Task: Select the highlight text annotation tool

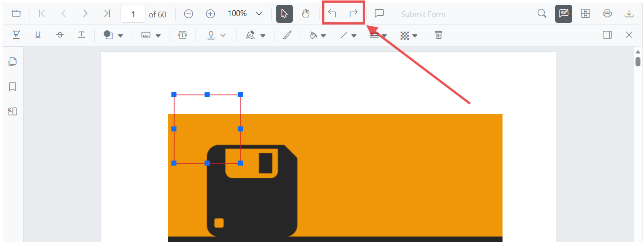Action: click(x=17, y=35)
